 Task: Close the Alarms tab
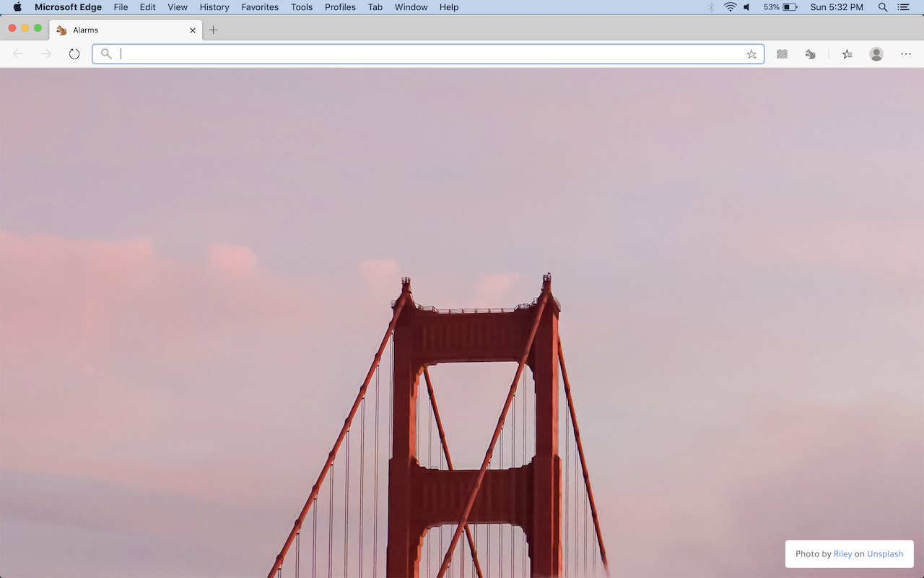193,30
